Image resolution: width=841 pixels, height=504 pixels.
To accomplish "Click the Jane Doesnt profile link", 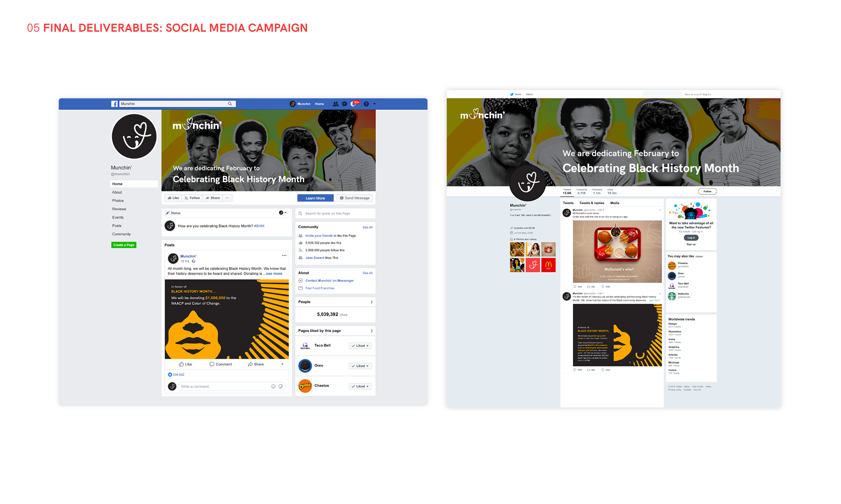I will tap(315, 258).
